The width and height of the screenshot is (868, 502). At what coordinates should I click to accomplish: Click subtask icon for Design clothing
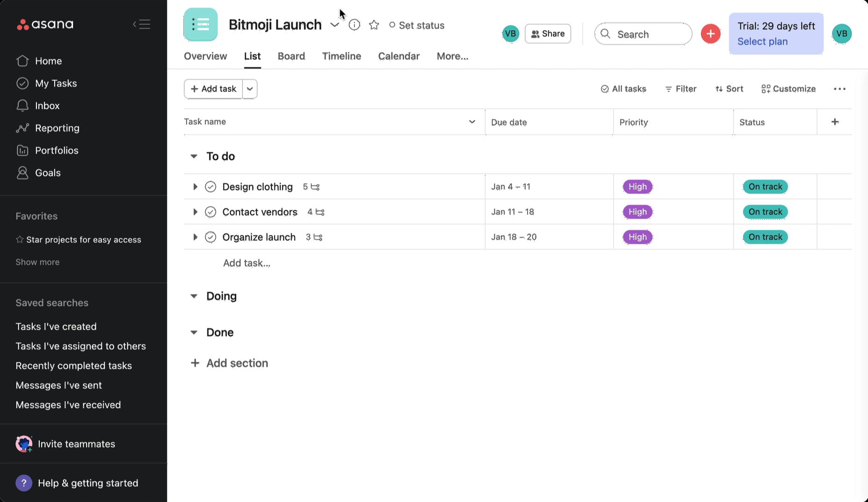pyautogui.click(x=315, y=187)
